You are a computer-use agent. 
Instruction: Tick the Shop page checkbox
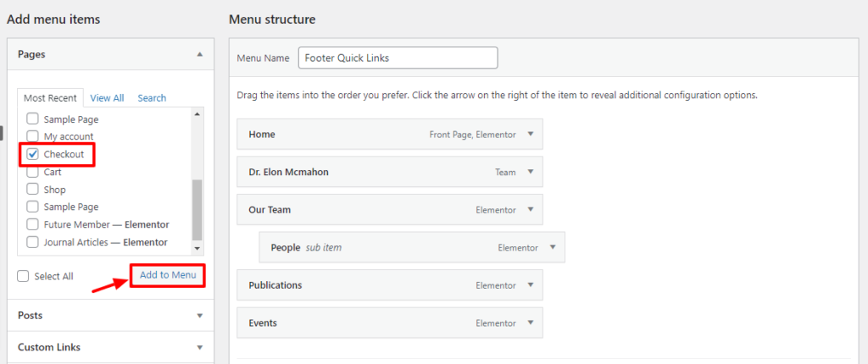(33, 190)
